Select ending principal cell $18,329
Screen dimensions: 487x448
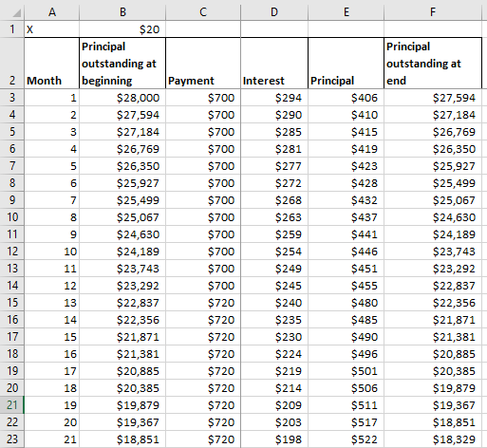click(x=433, y=439)
